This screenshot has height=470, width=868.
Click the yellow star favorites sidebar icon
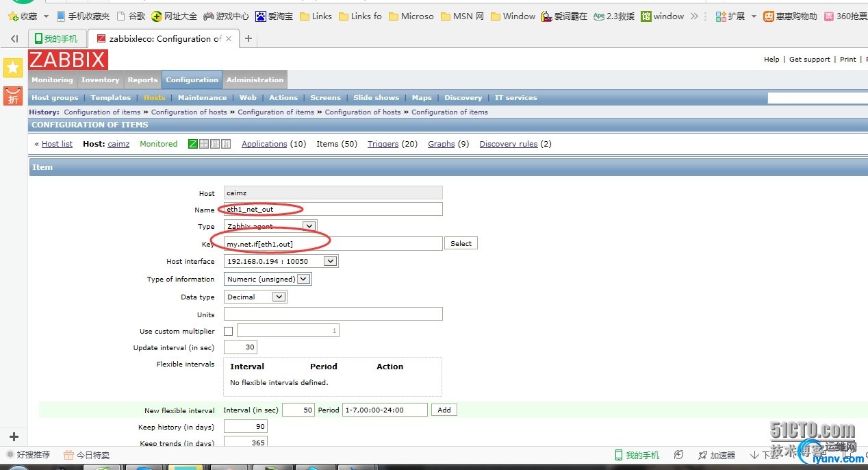click(x=13, y=67)
